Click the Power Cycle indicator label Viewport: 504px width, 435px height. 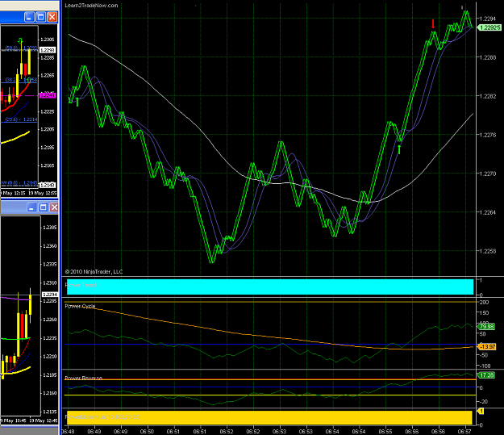pyautogui.click(x=80, y=306)
